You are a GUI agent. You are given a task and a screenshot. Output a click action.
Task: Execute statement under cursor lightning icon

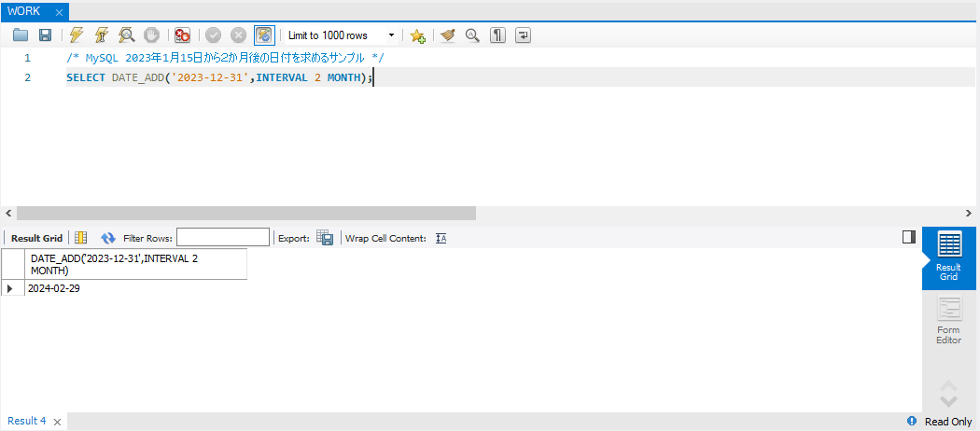click(x=101, y=35)
